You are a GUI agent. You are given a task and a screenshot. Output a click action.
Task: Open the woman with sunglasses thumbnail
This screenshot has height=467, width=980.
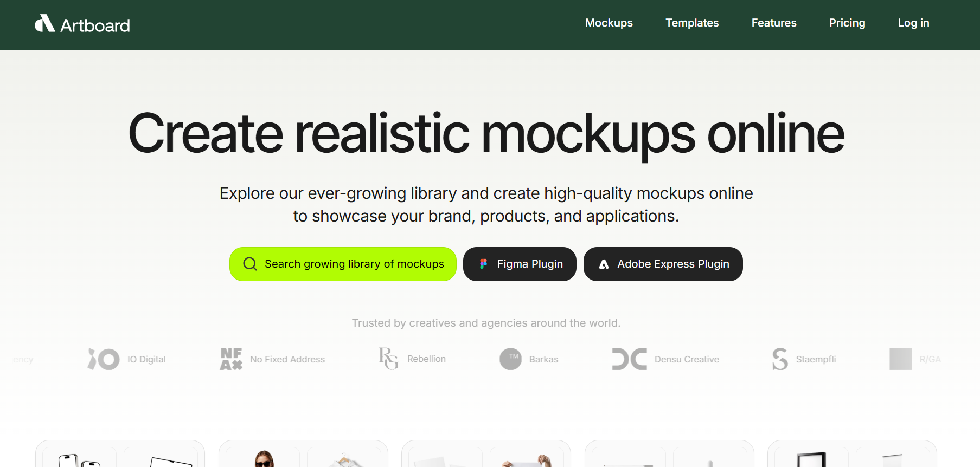coord(264,458)
